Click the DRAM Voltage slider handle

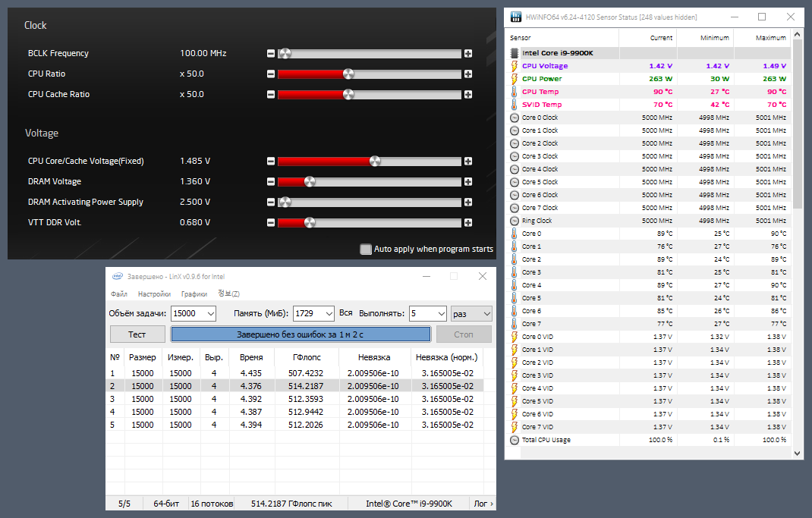[310, 181]
